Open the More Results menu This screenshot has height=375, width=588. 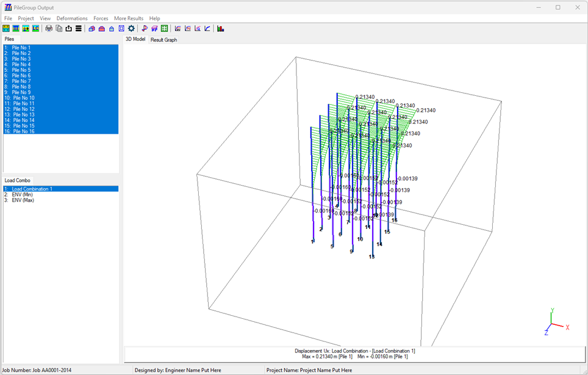[x=129, y=18]
